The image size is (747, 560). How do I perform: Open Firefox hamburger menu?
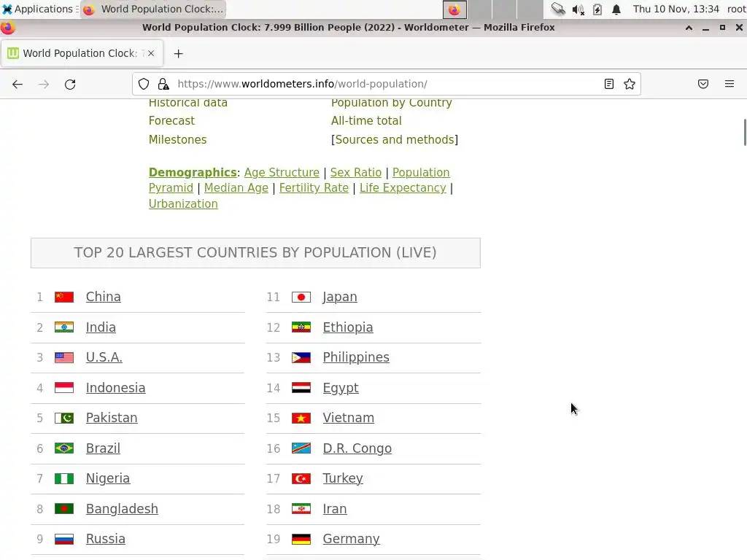coord(729,85)
